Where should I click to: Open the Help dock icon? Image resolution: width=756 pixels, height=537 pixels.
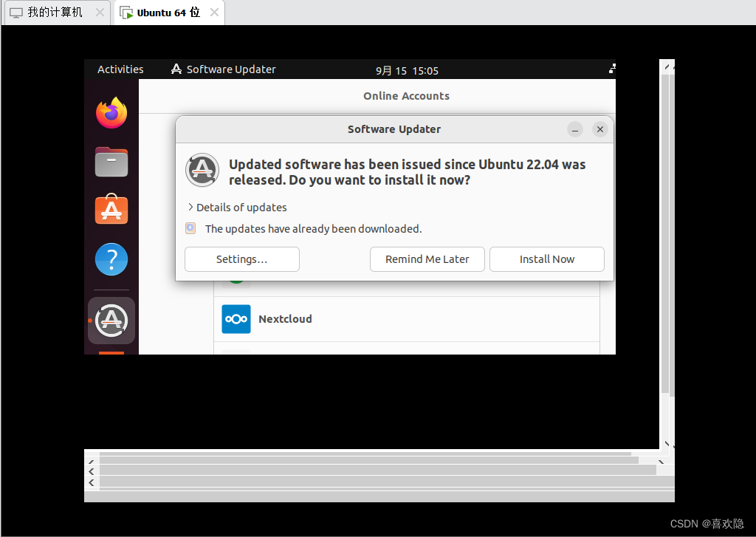point(111,259)
